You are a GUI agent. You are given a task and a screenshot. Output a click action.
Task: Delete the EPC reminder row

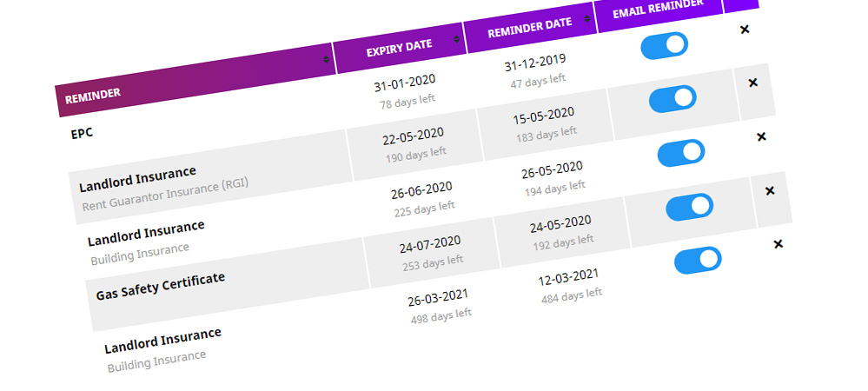745,30
